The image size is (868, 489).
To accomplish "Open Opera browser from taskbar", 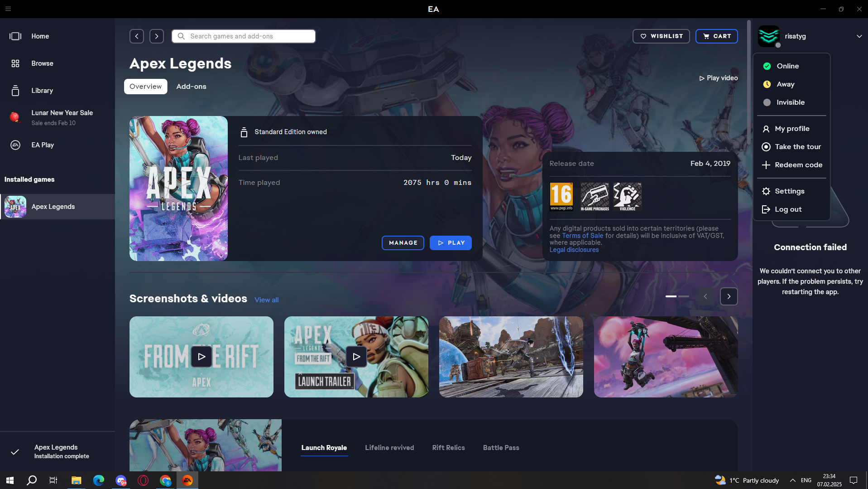I will click(x=143, y=480).
